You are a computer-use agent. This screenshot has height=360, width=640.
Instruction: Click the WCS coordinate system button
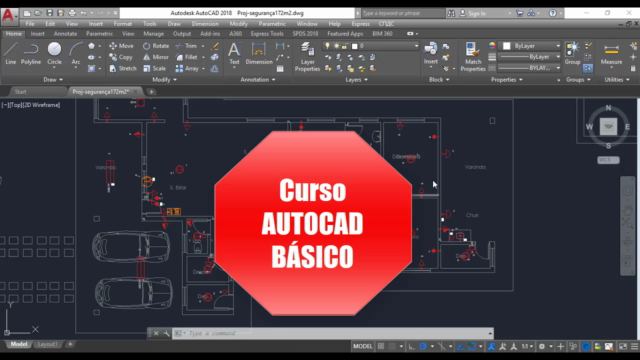click(x=608, y=160)
